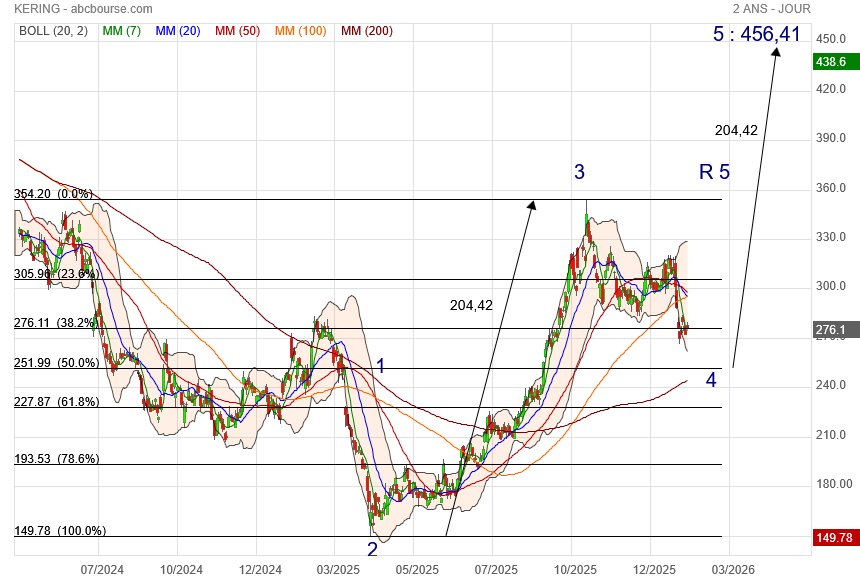Click the 300.0 price axis label
The width and height of the screenshot is (860, 580).
(830, 286)
